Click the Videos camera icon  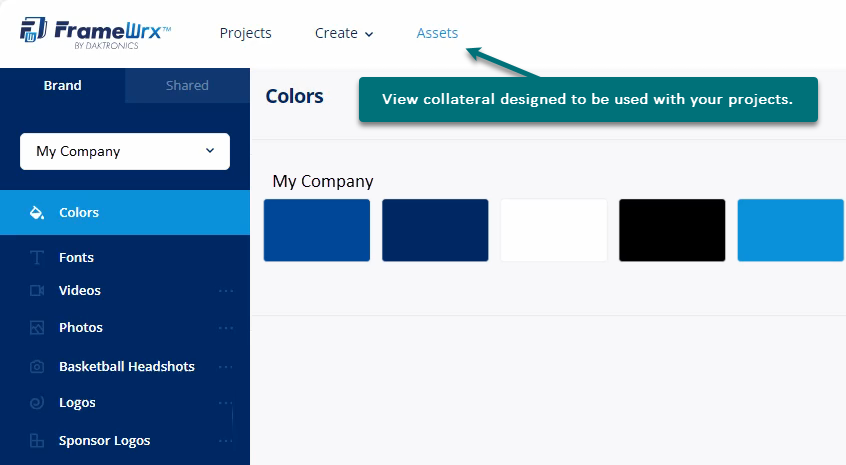37,291
